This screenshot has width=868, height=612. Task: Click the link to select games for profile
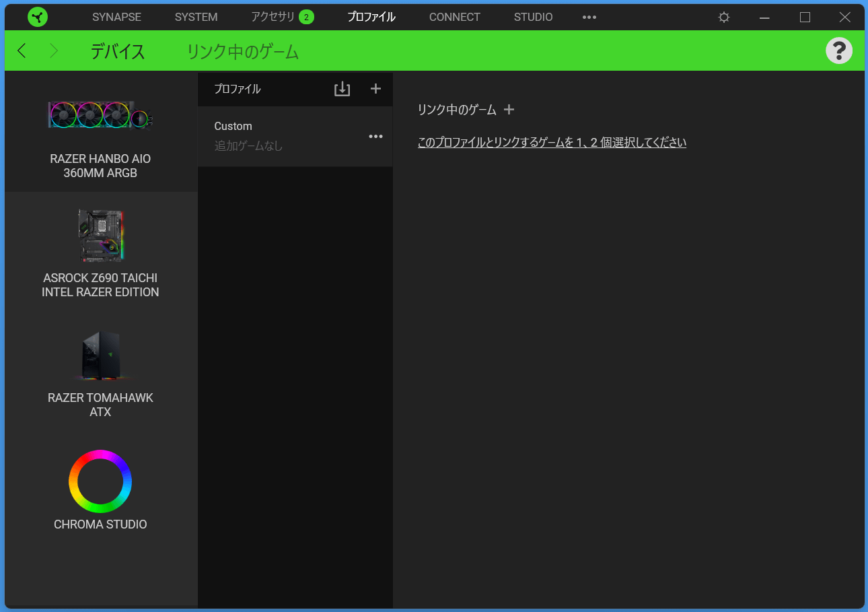point(552,143)
